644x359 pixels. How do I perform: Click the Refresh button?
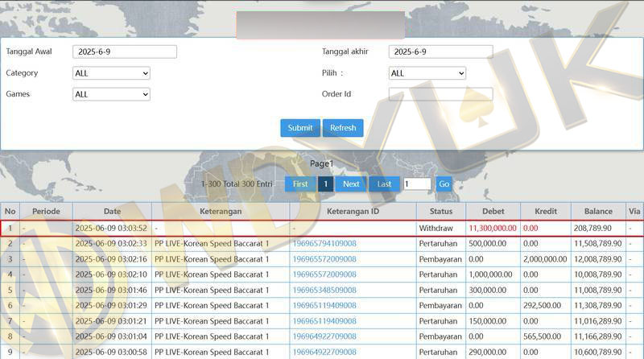coord(343,128)
